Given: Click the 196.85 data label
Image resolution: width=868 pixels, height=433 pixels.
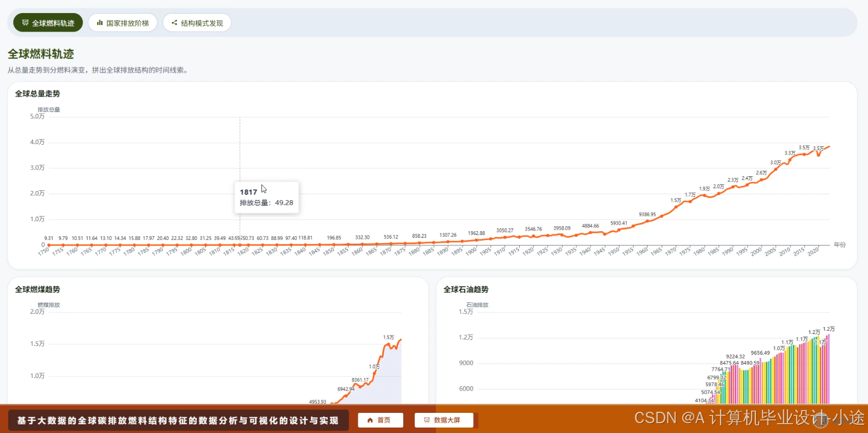Looking at the screenshot, I should coord(334,238).
